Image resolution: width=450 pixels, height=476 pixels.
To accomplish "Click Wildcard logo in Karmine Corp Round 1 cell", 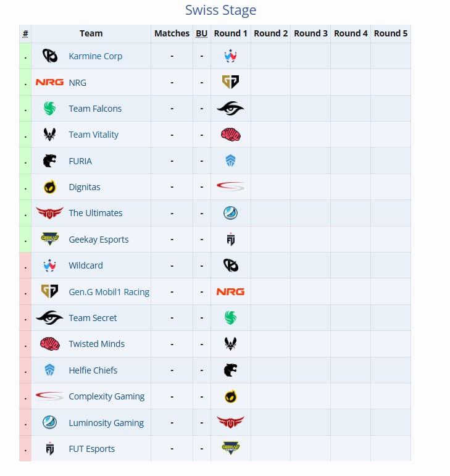I will 231,56.
